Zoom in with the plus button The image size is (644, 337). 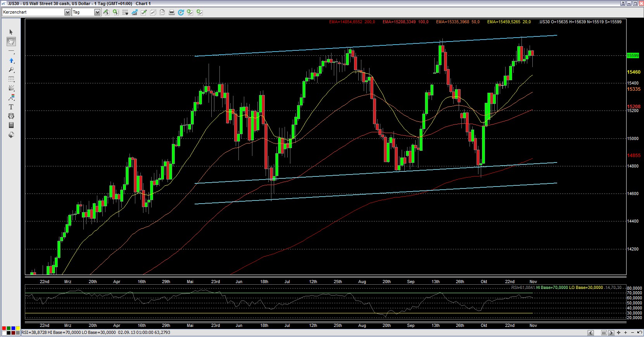pos(625,333)
